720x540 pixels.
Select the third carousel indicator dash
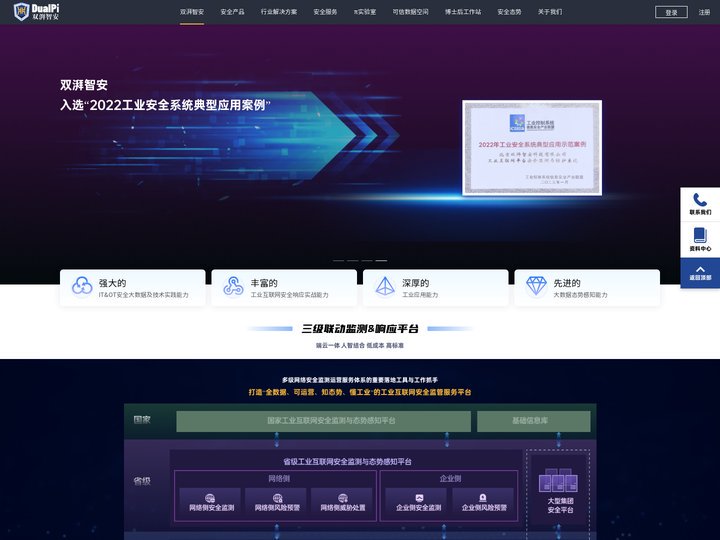(x=367, y=260)
